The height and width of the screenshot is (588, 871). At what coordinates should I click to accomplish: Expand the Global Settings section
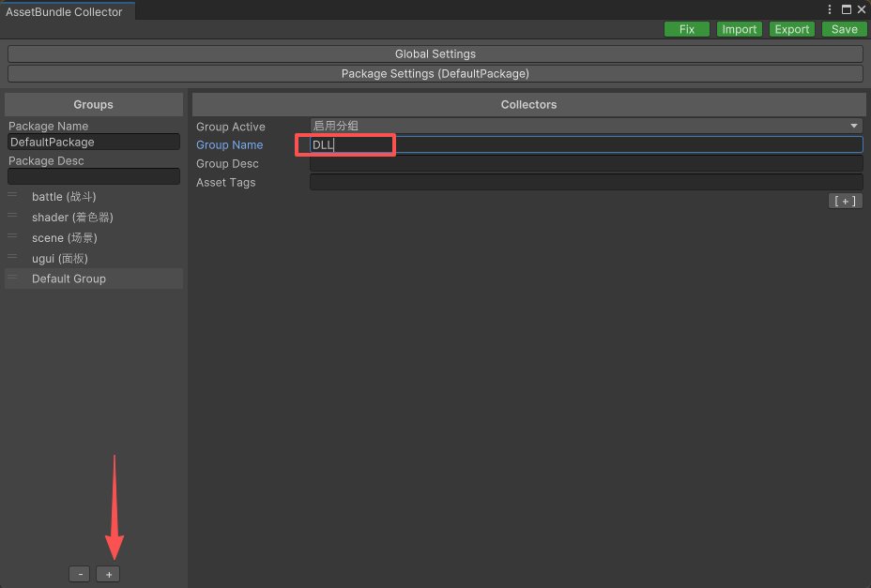[435, 53]
